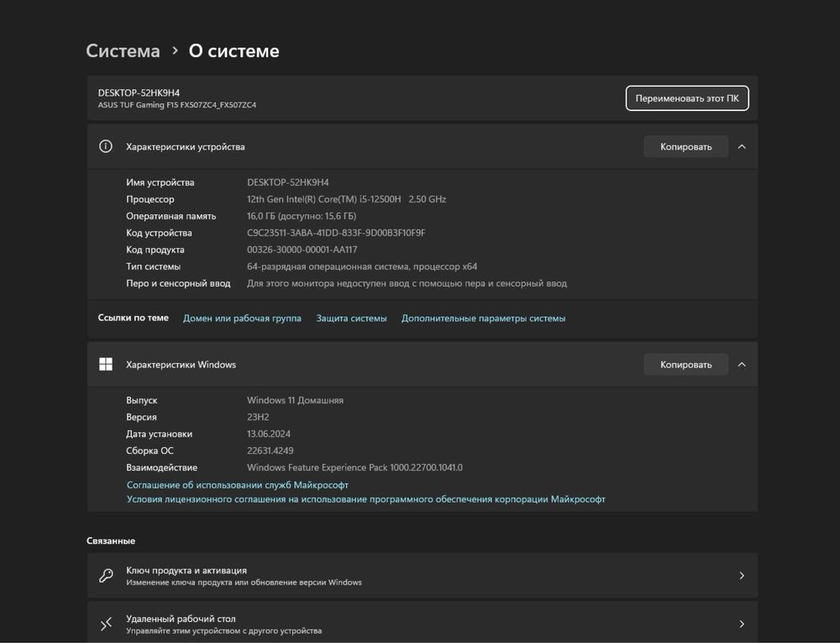The width and height of the screenshot is (840, 643).
Task: Click install date 13.06.2024
Action: click(269, 434)
